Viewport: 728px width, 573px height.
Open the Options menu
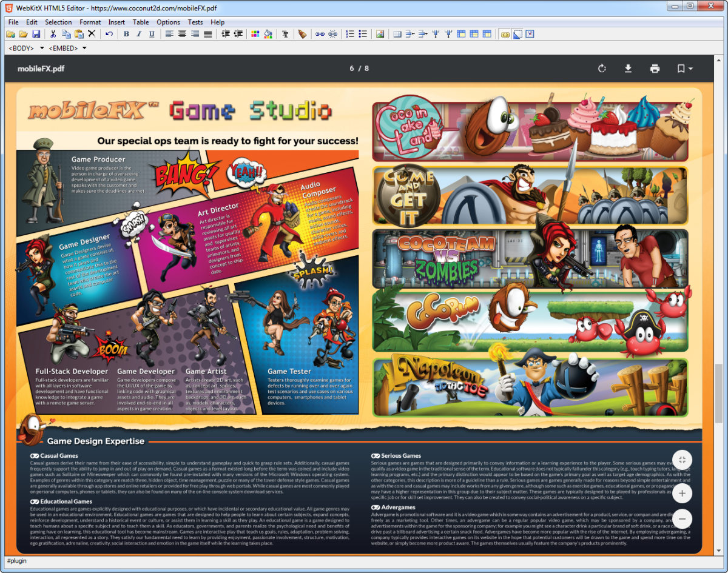click(169, 22)
